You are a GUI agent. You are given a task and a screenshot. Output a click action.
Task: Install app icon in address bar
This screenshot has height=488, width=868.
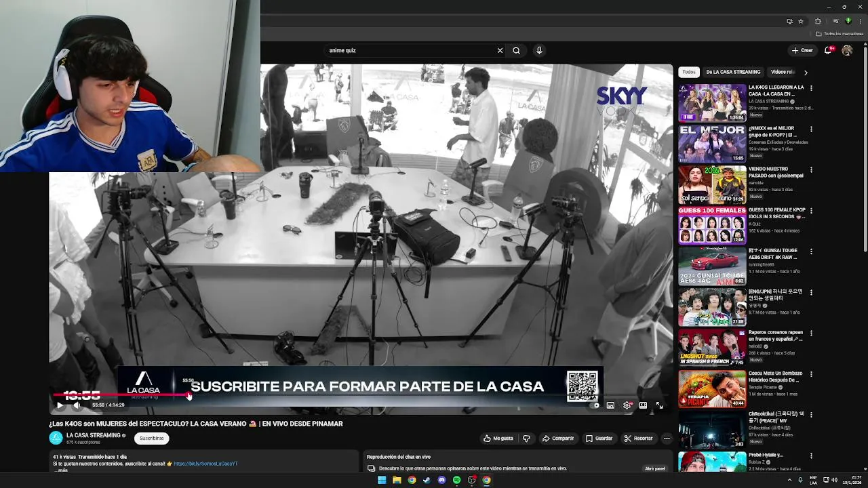pos(789,21)
